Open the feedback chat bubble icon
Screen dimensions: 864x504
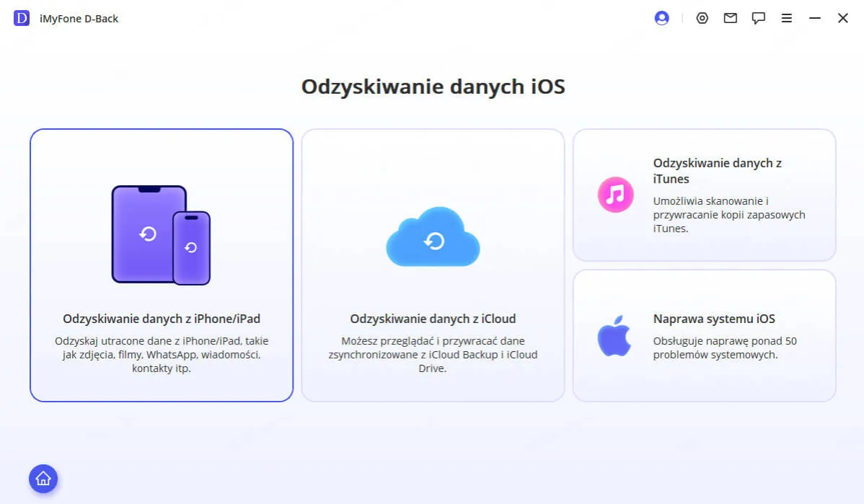tap(758, 18)
